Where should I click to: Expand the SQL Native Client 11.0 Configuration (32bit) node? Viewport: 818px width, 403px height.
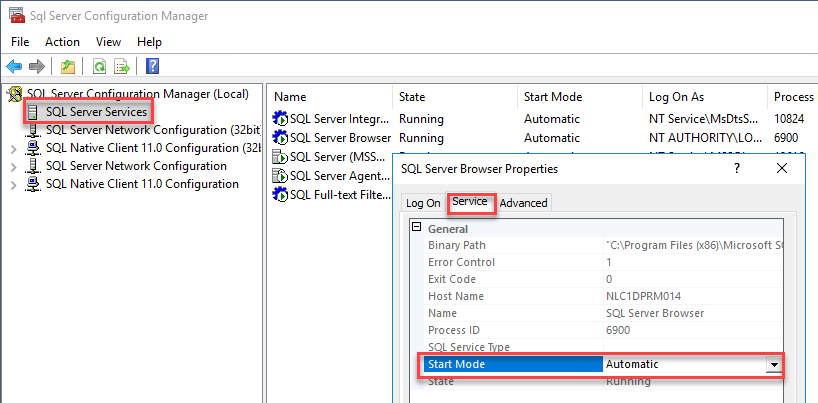click(x=13, y=148)
